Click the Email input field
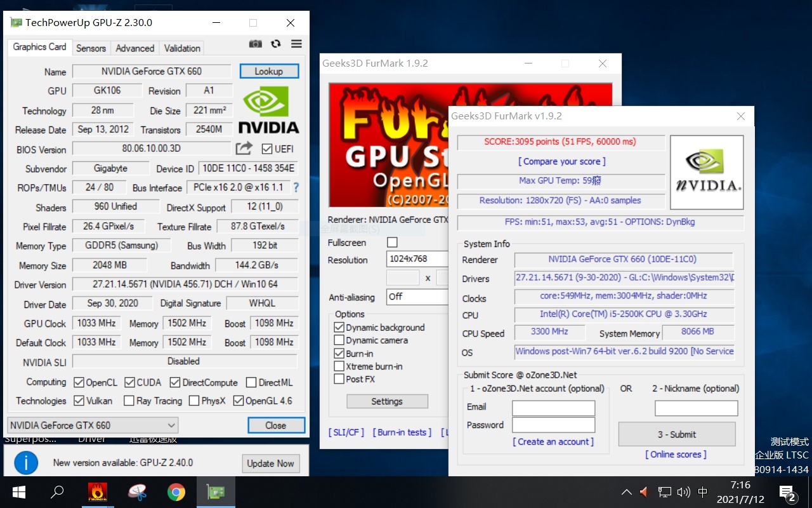 point(553,408)
